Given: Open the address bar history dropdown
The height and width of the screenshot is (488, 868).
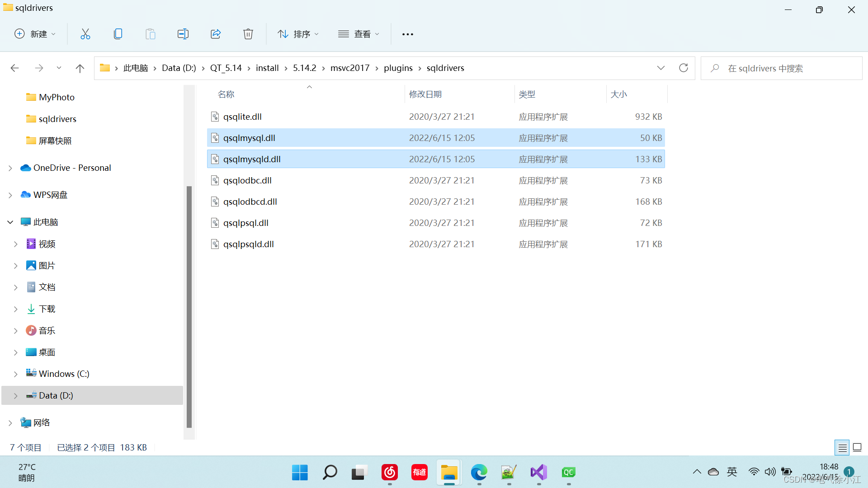Looking at the screenshot, I should pos(661,68).
